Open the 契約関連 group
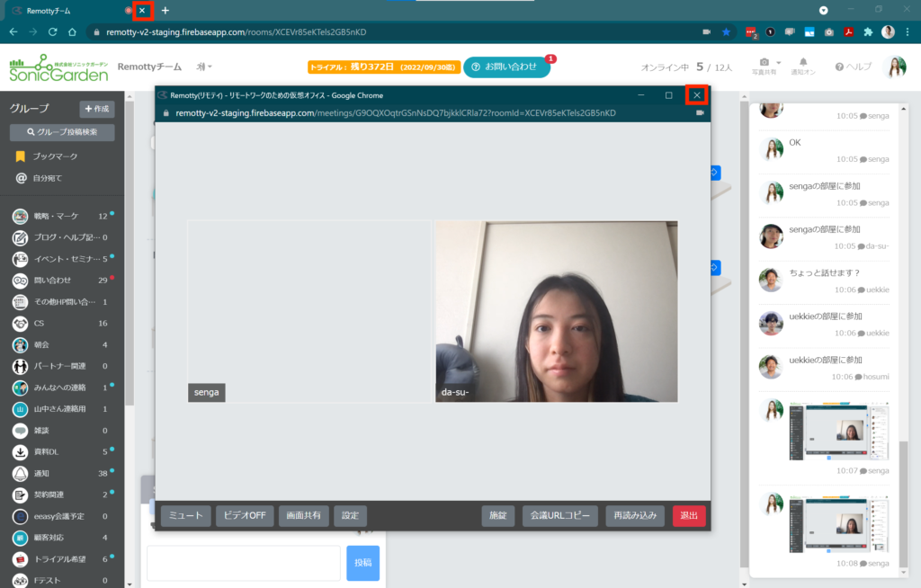921x588 pixels. 62,494
